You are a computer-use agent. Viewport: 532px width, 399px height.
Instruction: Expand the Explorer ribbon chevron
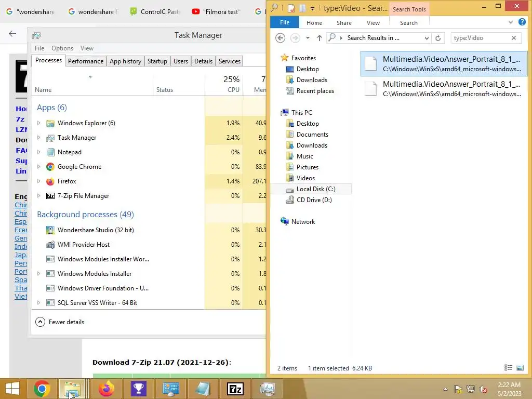tap(511, 22)
